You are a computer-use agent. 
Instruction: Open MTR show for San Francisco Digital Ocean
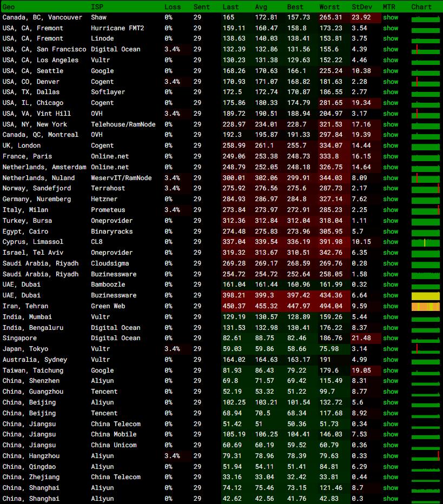pyautogui.click(x=391, y=49)
